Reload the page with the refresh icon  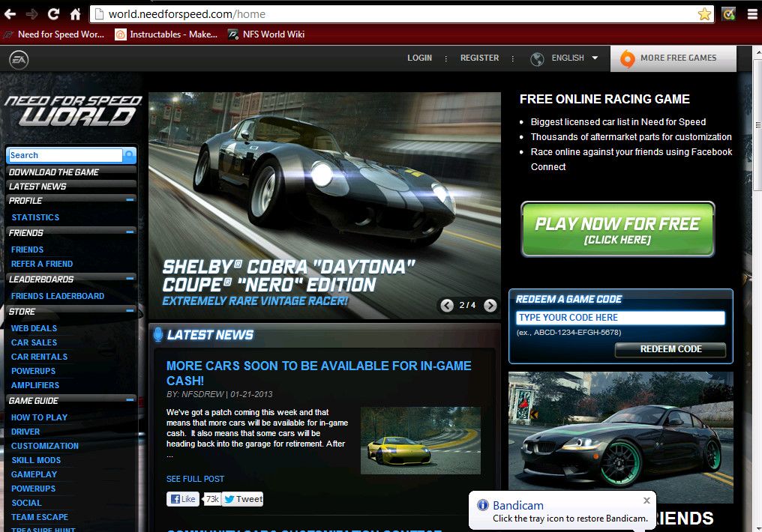tap(53, 14)
